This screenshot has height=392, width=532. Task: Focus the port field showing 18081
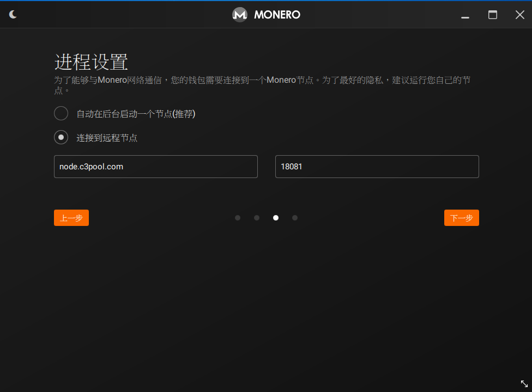coord(377,167)
